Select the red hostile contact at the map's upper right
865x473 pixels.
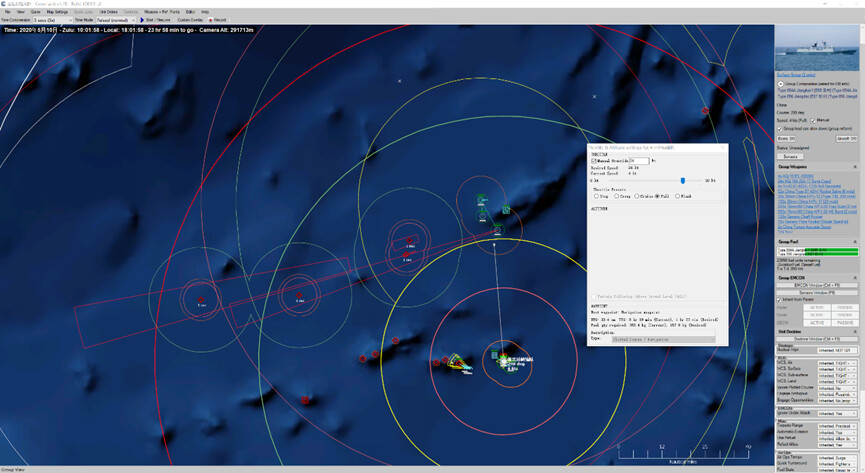pos(705,111)
